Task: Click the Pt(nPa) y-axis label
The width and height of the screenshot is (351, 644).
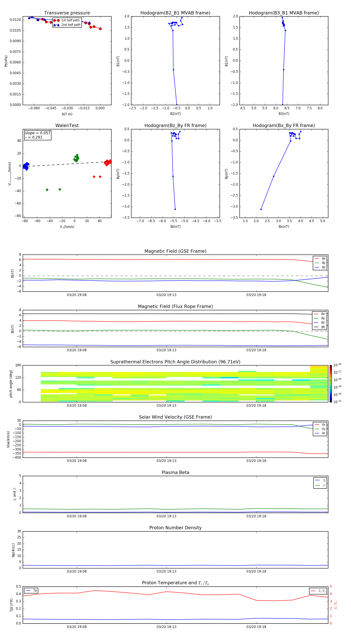Action: click(x=6, y=61)
